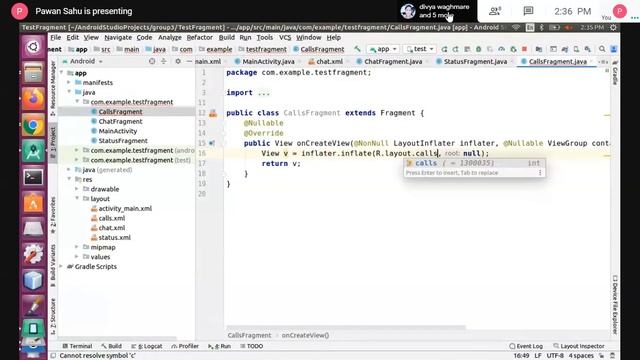Open the Android project view dropdown
The width and height of the screenshot is (640, 360).
tap(82, 61)
